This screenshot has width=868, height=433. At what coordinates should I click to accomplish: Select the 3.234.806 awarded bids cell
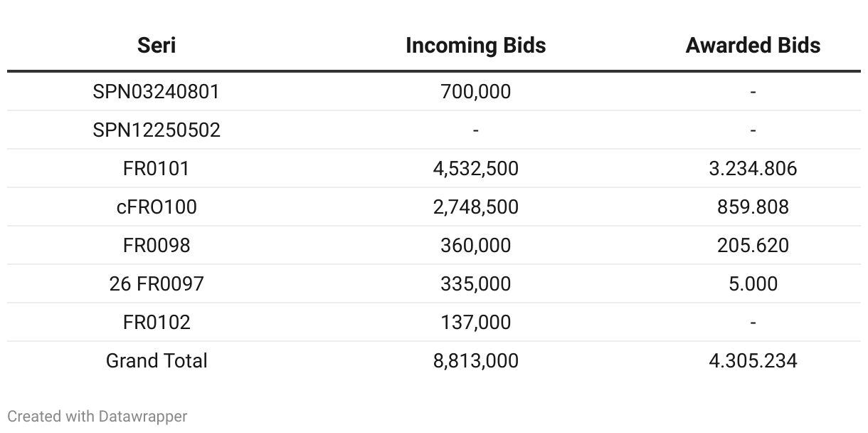753,169
